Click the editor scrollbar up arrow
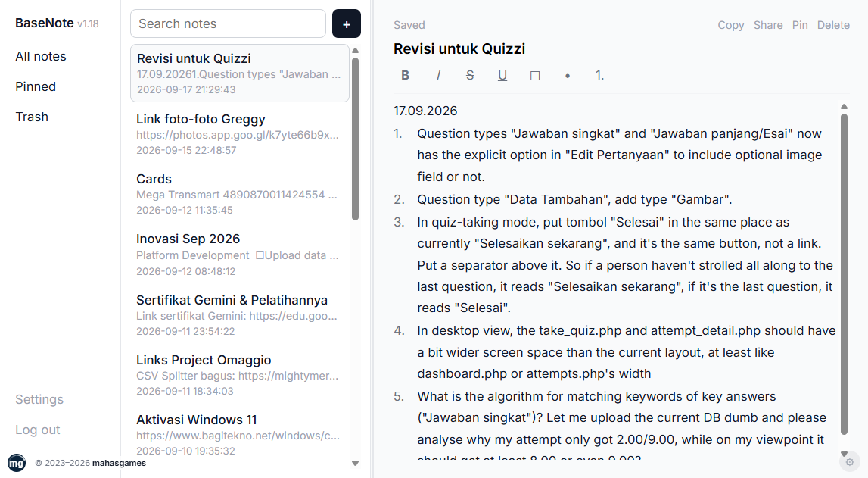Image resolution: width=868 pixels, height=478 pixels. [x=844, y=106]
